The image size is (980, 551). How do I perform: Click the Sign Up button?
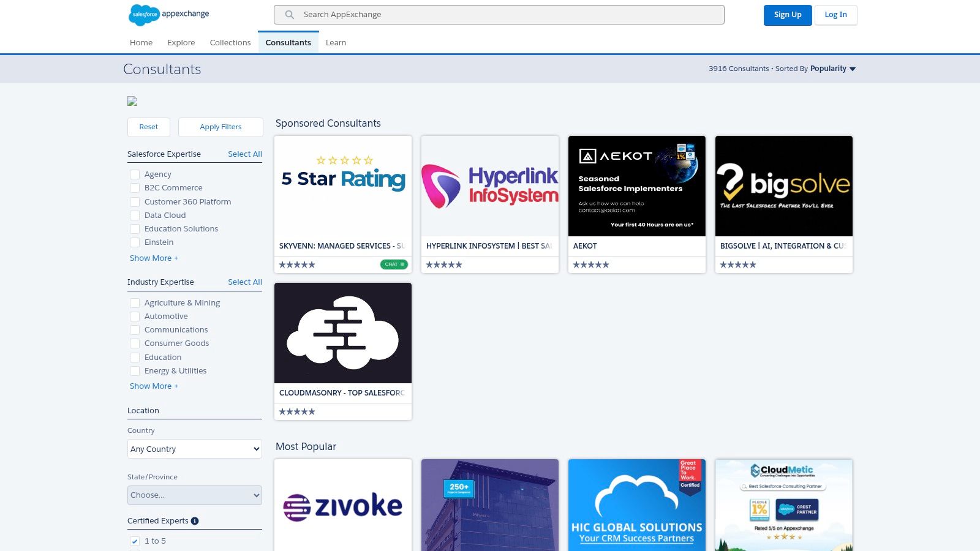[x=788, y=15]
